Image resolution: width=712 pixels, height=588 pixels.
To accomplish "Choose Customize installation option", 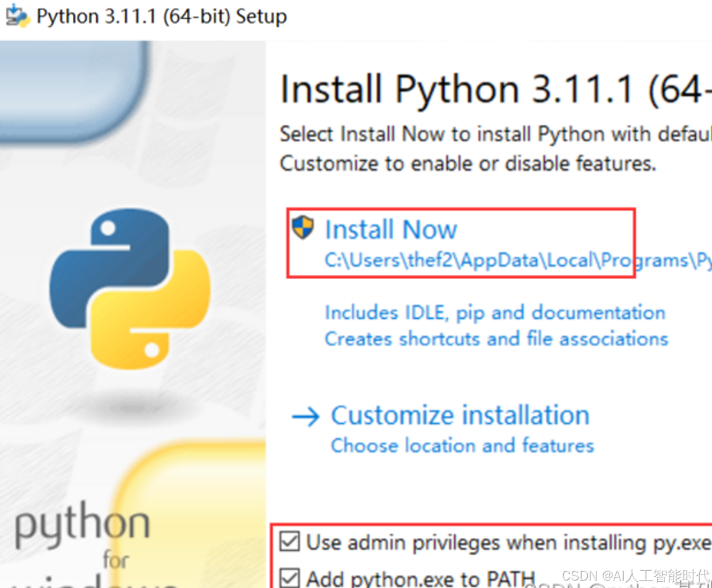I will 460,415.
